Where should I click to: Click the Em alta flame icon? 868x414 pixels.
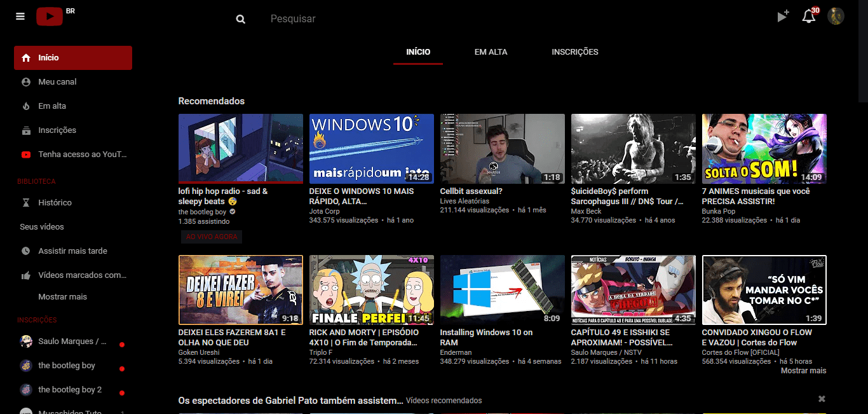pos(26,106)
